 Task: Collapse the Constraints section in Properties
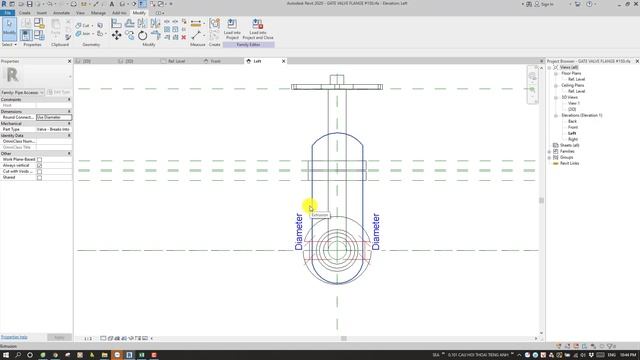[x=69, y=100]
